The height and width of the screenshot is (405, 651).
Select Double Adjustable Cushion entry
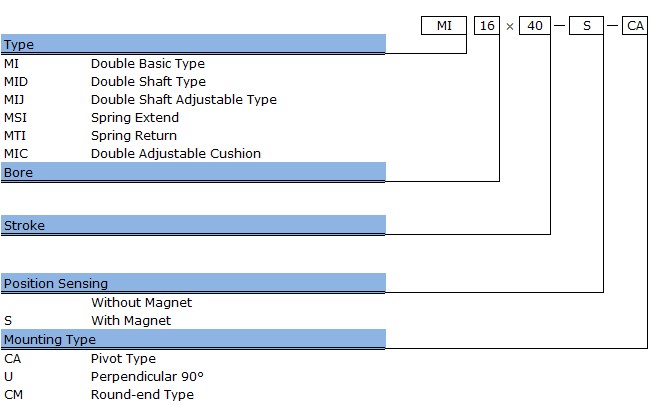click(176, 154)
